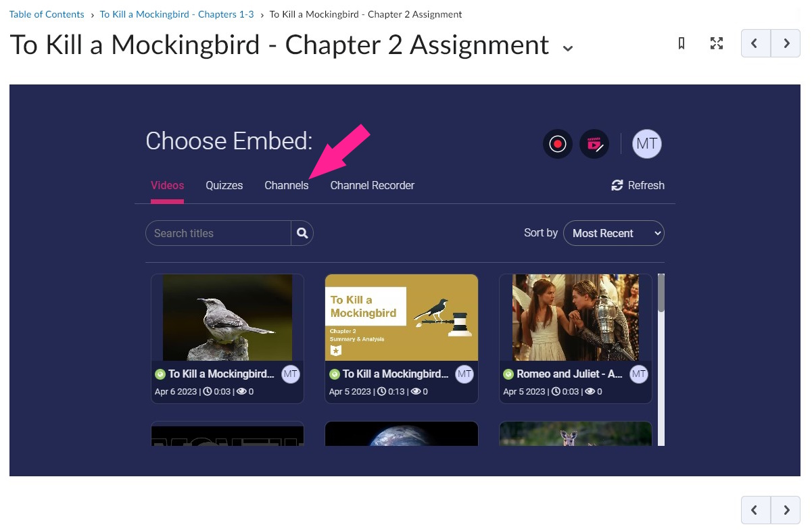Click the bookmark icon
Image resolution: width=812 pixels, height=531 pixels.
[x=682, y=43]
